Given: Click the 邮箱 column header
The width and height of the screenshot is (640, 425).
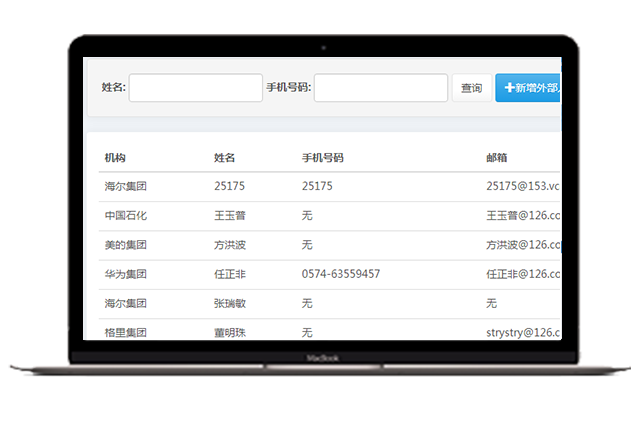Looking at the screenshot, I should [496, 158].
